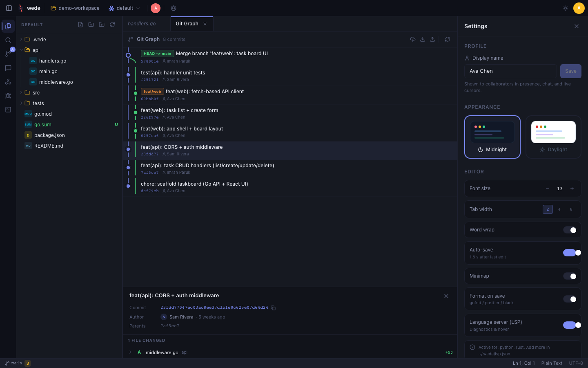Edit the Display name field

pyautogui.click(x=510, y=71)
